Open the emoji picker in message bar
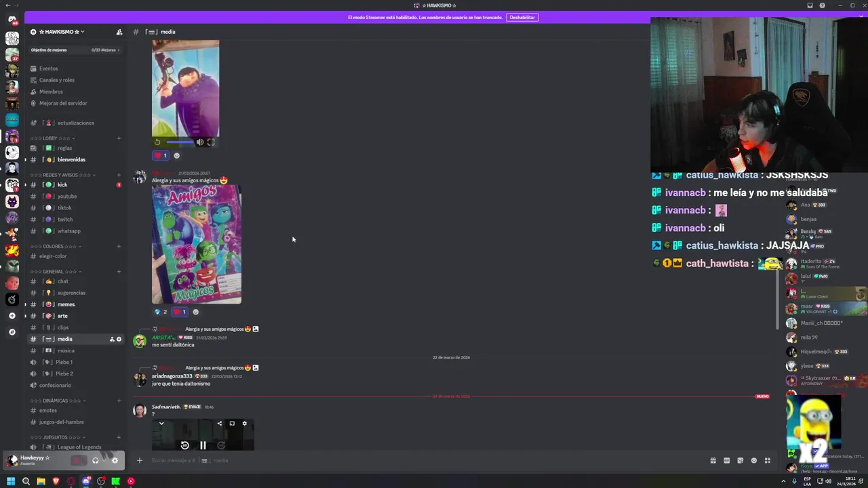868x488 pixels. click(x=753, y=460)
